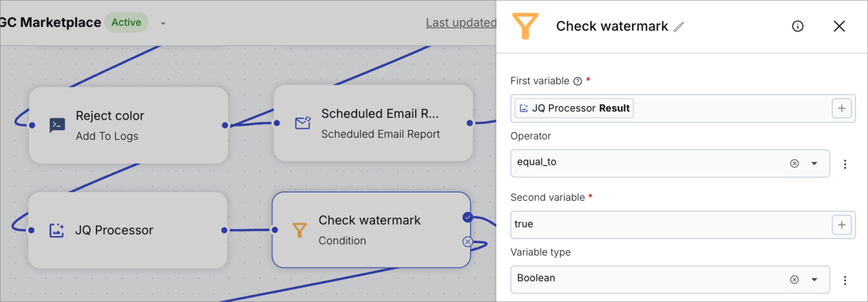The image size is (868, 302).
Task: Click the false output port on Check watermark
Action: coord(467,241)
